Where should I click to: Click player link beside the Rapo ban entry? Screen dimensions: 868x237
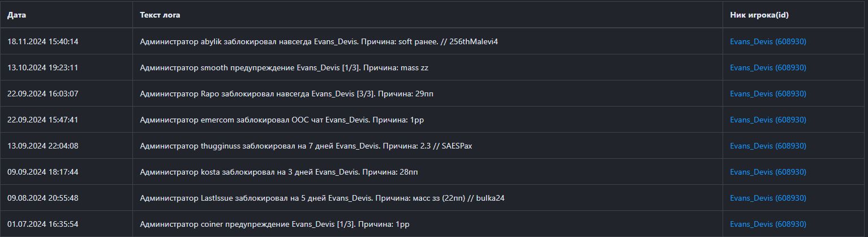click(768, 94)
